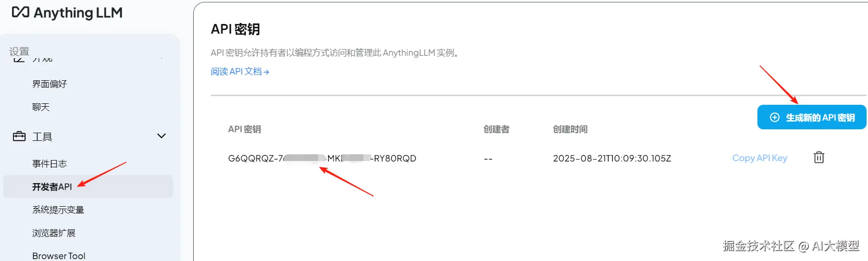Image resolution: width=868 pixels, height=261 pixels.
Task: Follow the 阅读 API 文档 link
Action: (x=240, y=72)
